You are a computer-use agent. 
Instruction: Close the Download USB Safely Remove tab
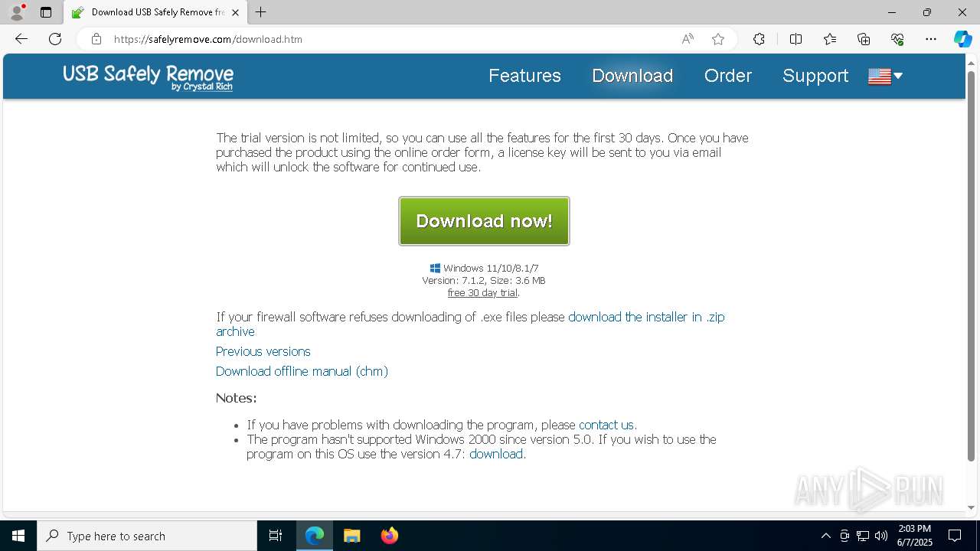tap(235, 12)
